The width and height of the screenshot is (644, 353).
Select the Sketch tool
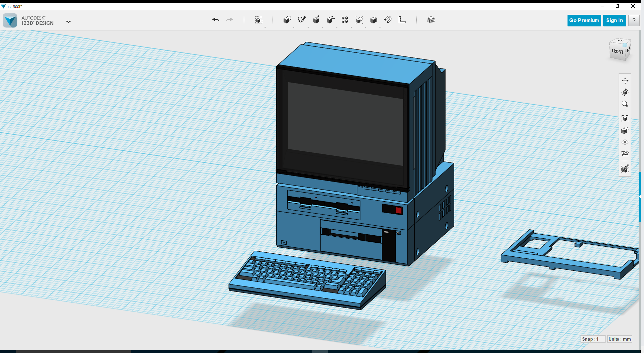click(x=302, y=20)
